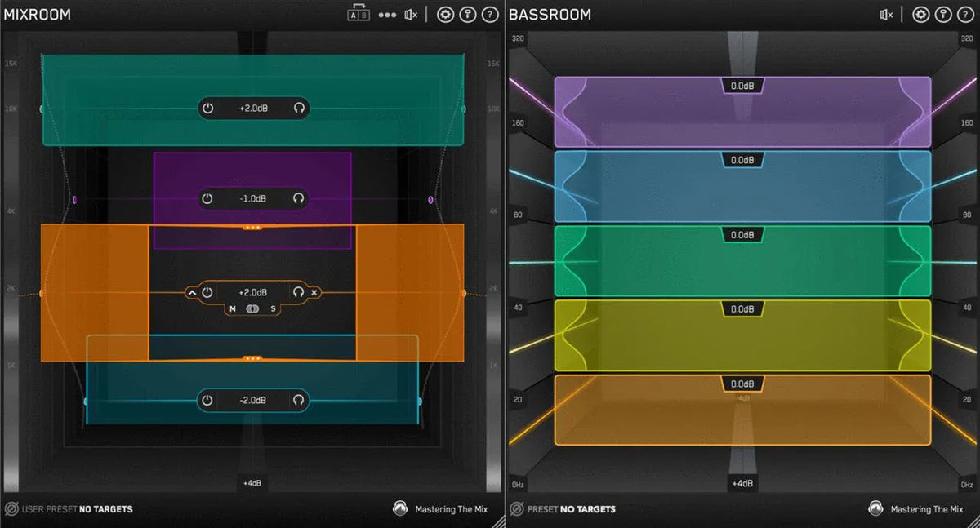Viewport: 980px width, 528px height.
Task: Open the USER PRESET NO TARGETS selector
Action: [x=69, y=508]
